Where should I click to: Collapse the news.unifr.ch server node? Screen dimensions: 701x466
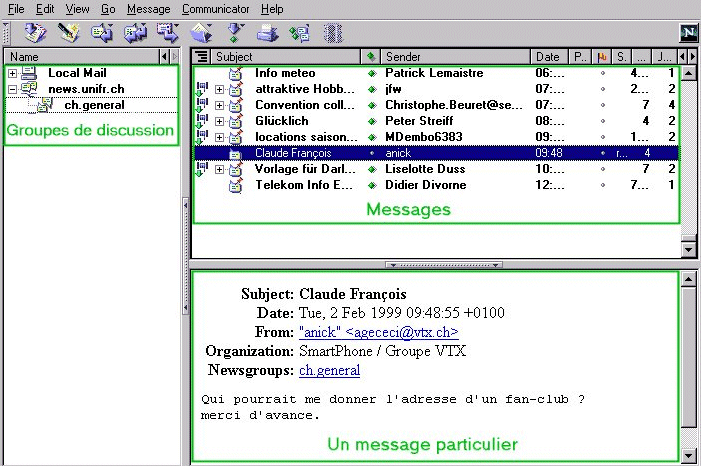[12, 89]
